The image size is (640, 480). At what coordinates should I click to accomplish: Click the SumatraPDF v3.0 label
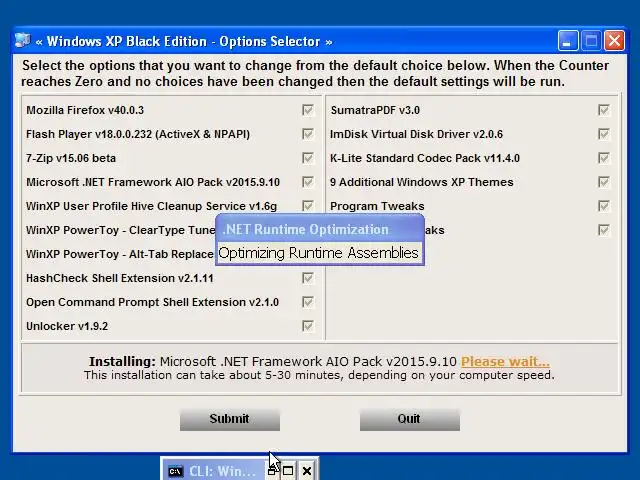coord(375,110)
